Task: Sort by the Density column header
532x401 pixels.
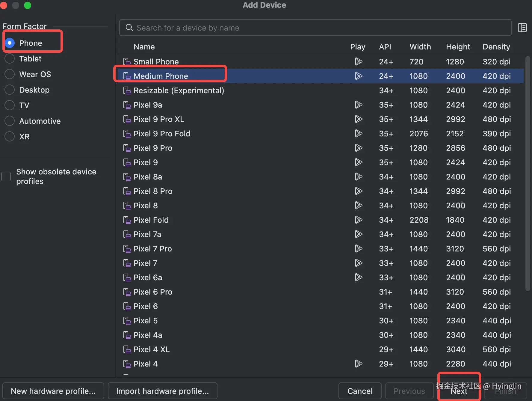Action: pos(496,47)
